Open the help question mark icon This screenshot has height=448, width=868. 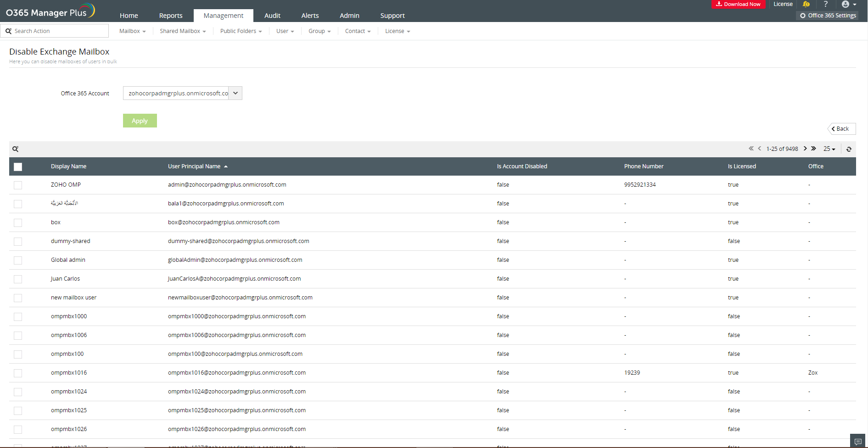(825, 4)
